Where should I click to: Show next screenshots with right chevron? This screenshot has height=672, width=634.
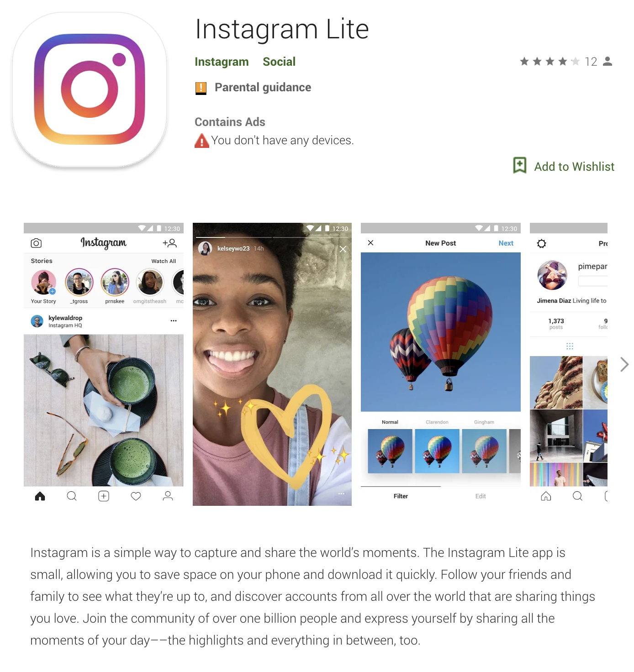[x=624, y=364]
